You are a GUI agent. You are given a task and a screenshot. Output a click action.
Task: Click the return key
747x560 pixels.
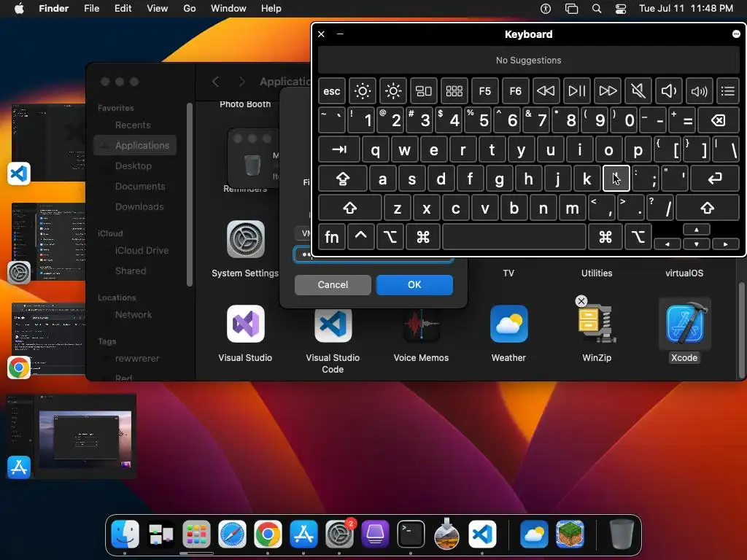(715, 179)
